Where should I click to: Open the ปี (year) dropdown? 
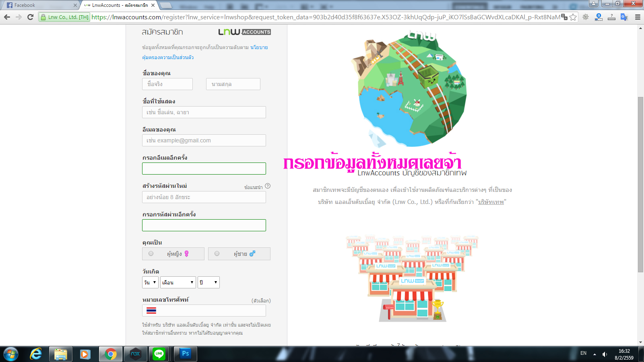tap(208, 282)
